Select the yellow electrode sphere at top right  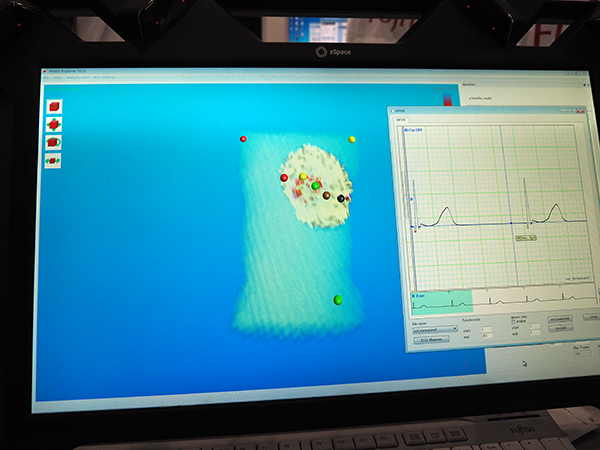pos(352,139)
